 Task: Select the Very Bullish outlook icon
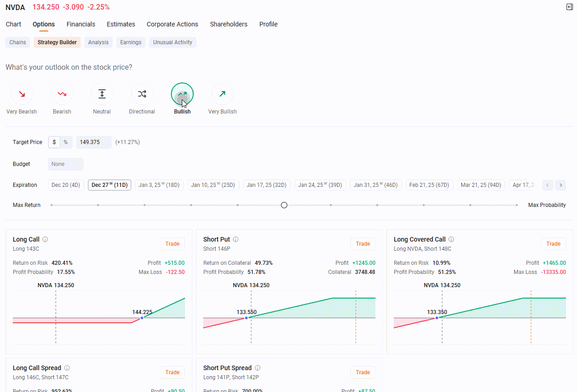(x=222, y=94)
